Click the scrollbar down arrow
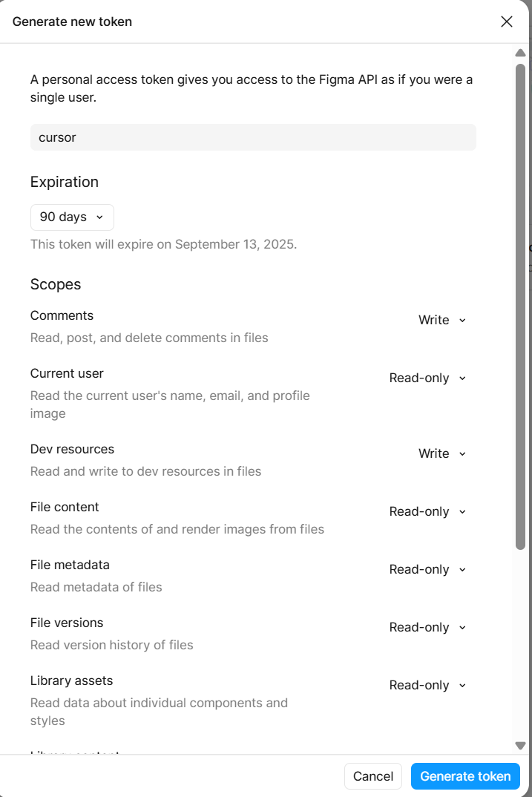Viewport: 532px width, 797px height. (x=520, y=746)
